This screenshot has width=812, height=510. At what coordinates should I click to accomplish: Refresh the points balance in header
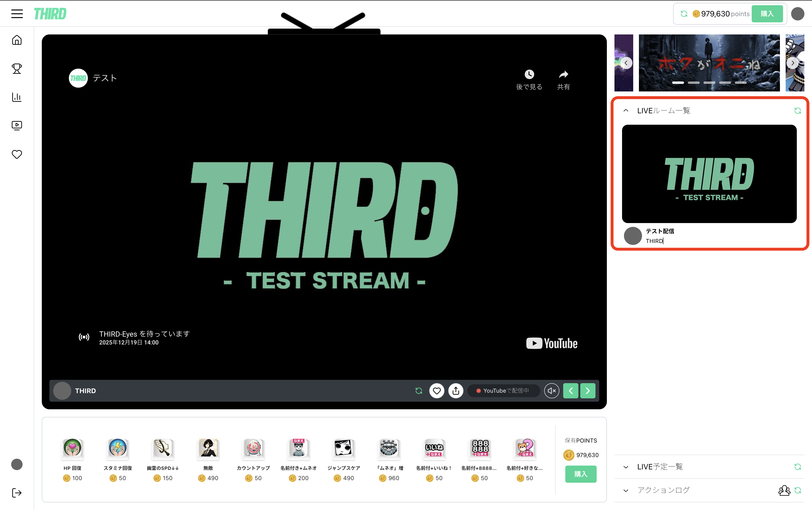[x=684, y=14]
